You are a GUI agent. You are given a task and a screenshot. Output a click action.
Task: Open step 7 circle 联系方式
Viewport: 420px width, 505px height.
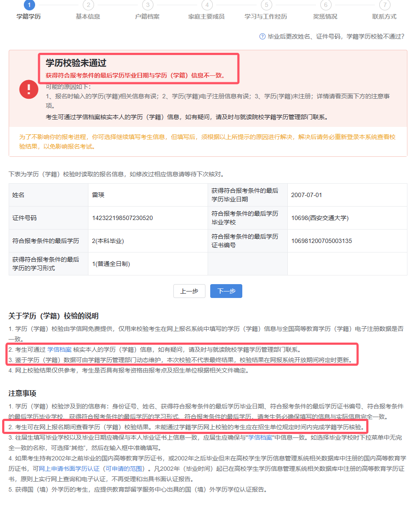tap(385, 4)
